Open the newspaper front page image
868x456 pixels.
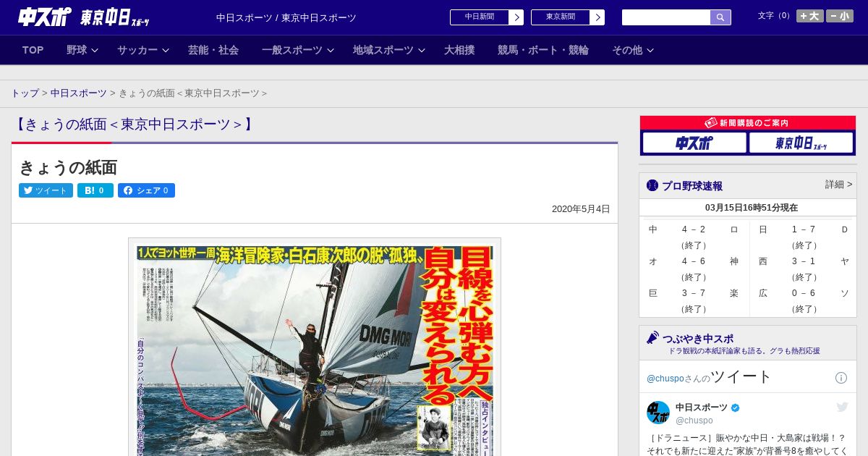[x=315, y=347]
